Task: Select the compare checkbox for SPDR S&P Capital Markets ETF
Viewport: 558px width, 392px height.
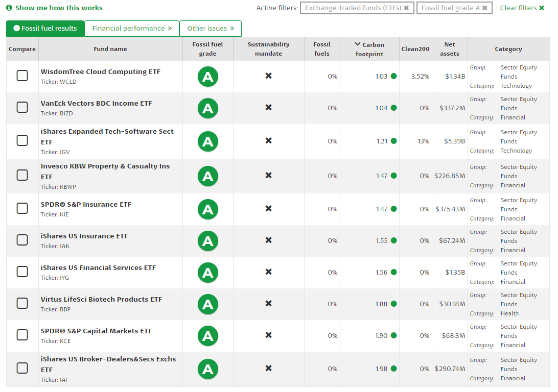Action: pyautogui.click(x=22, y=335)
